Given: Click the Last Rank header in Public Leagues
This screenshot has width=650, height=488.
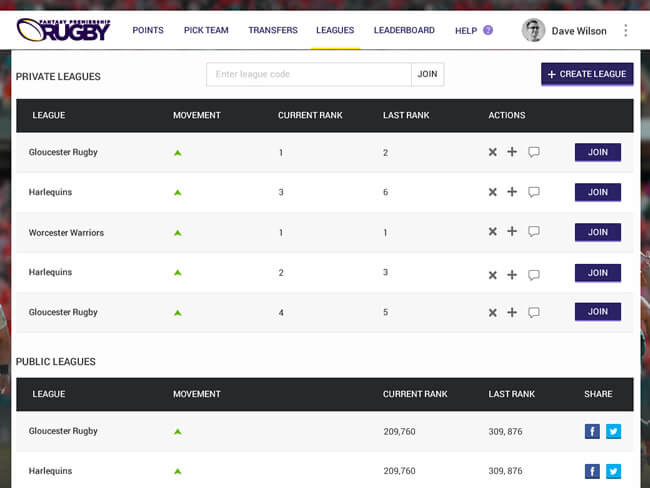Looking at the screenshot, I should pos(512,394).
